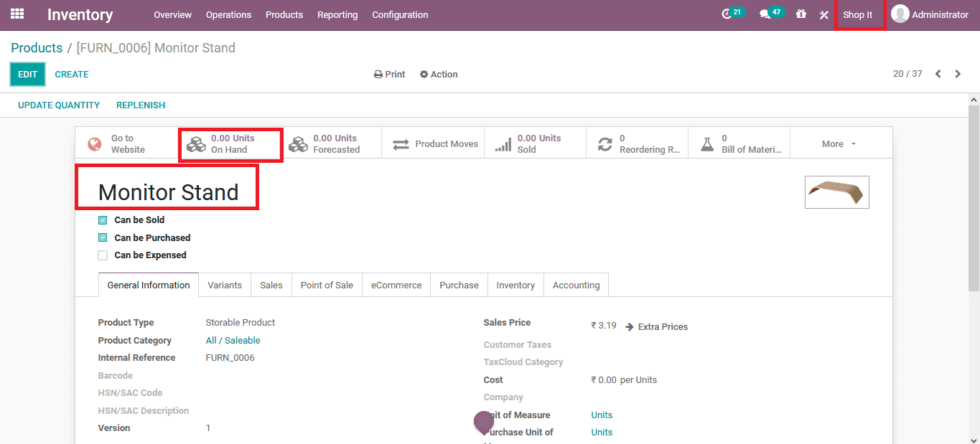Screen dimensions: 980x444
Task: Open the Products menu
Action: [x=284, y=15]
